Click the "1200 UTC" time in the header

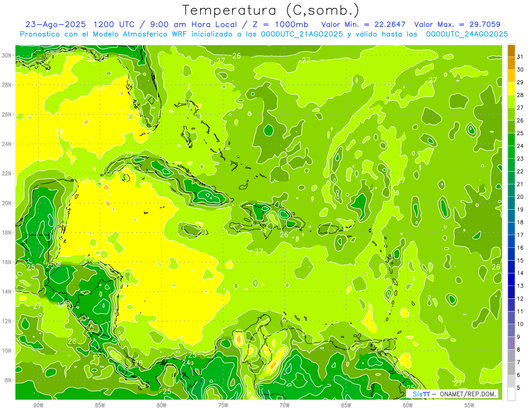coord(114,24)
